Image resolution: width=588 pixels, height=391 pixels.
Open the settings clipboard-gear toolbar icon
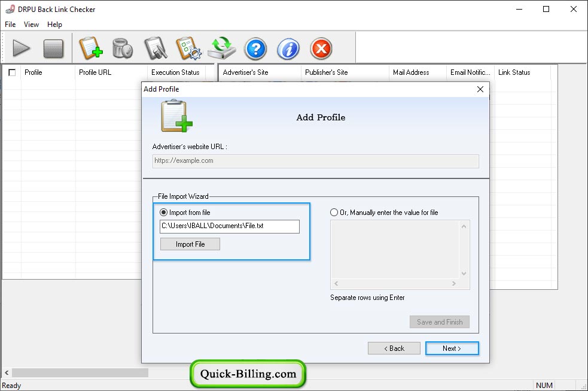(188, 48)
